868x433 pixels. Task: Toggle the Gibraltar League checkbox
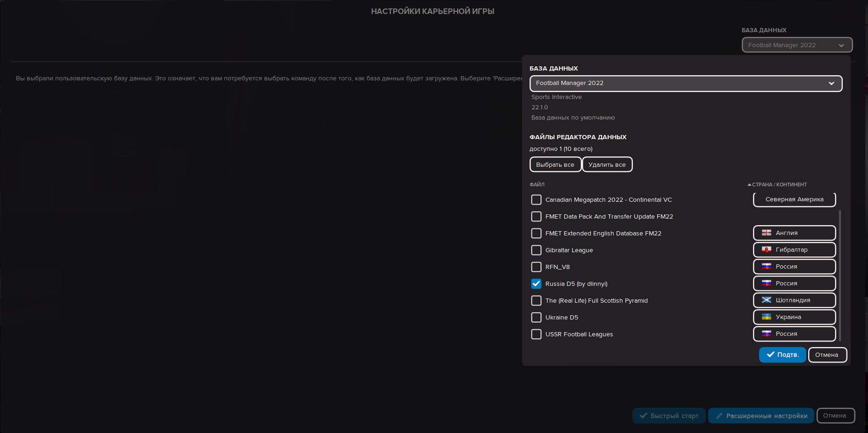click(536, 250)
